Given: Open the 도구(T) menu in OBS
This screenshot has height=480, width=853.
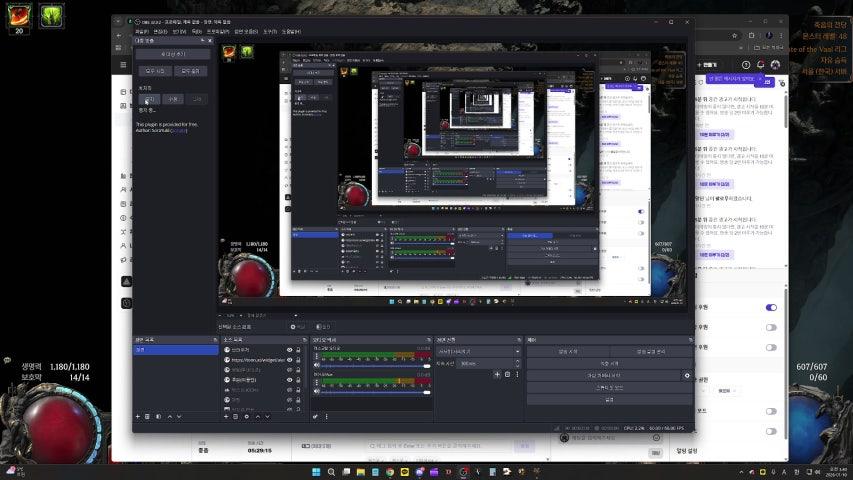Looking at the screenshot, I should [269, 31].
